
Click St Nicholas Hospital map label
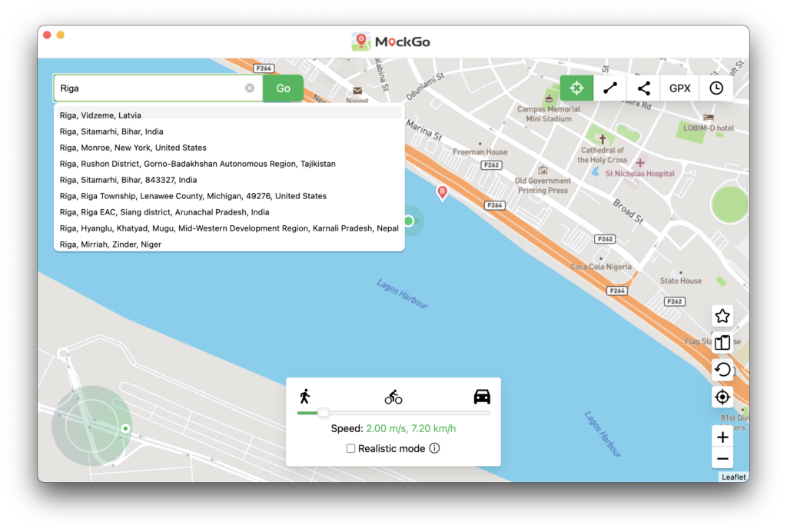click(640, 174)
